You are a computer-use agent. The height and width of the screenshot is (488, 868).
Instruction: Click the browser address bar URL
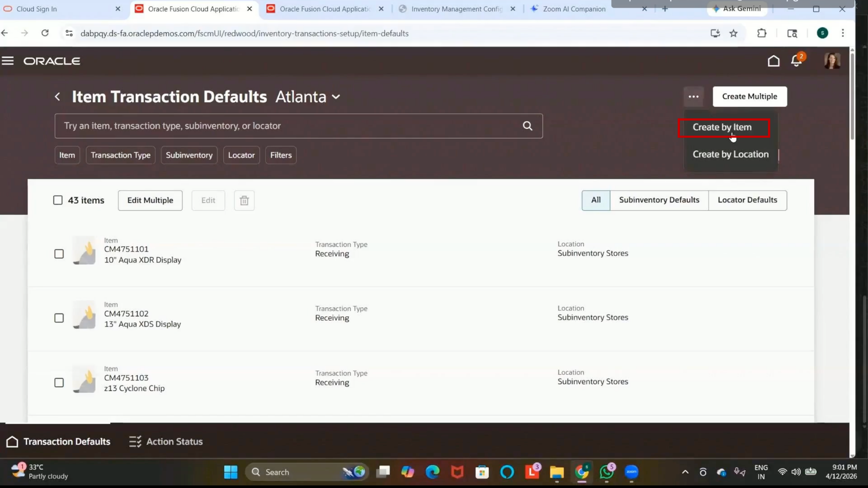tap(245, 33)
